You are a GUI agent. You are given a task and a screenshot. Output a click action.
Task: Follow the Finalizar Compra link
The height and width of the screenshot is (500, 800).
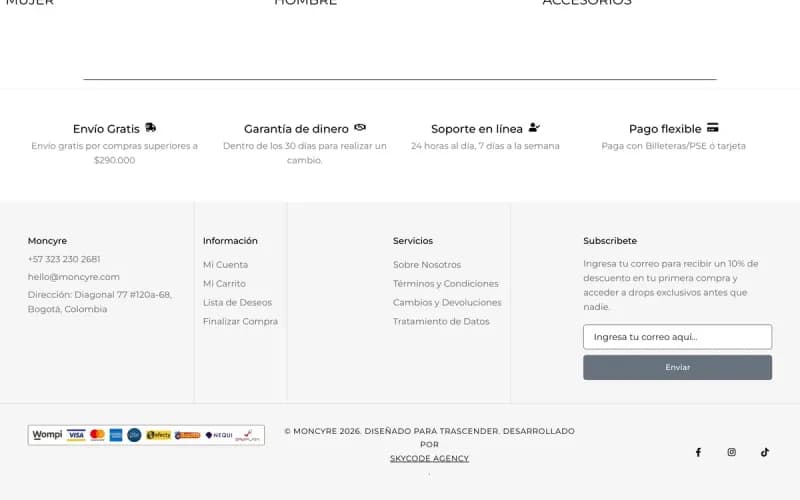240,321
